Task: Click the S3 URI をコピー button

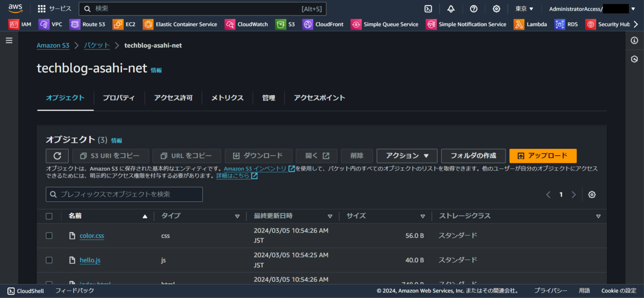Action: (110, 156)
